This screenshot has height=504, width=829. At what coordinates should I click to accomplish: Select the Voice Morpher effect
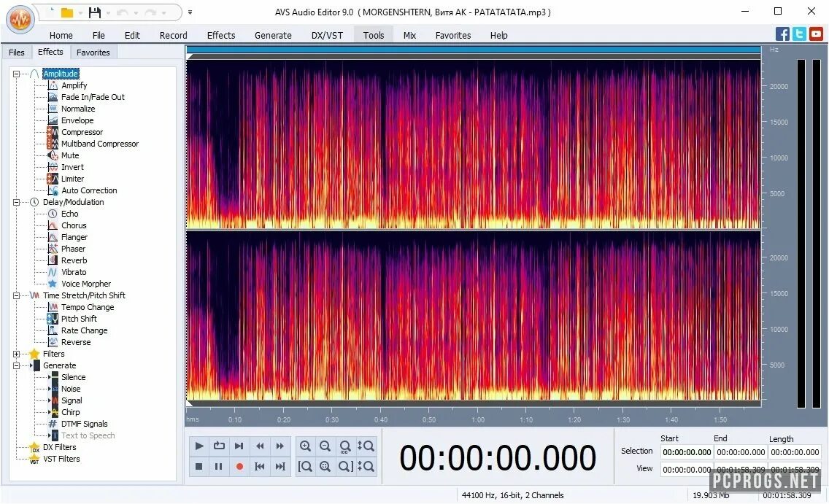pyautogui.click(x=86, y=284)
